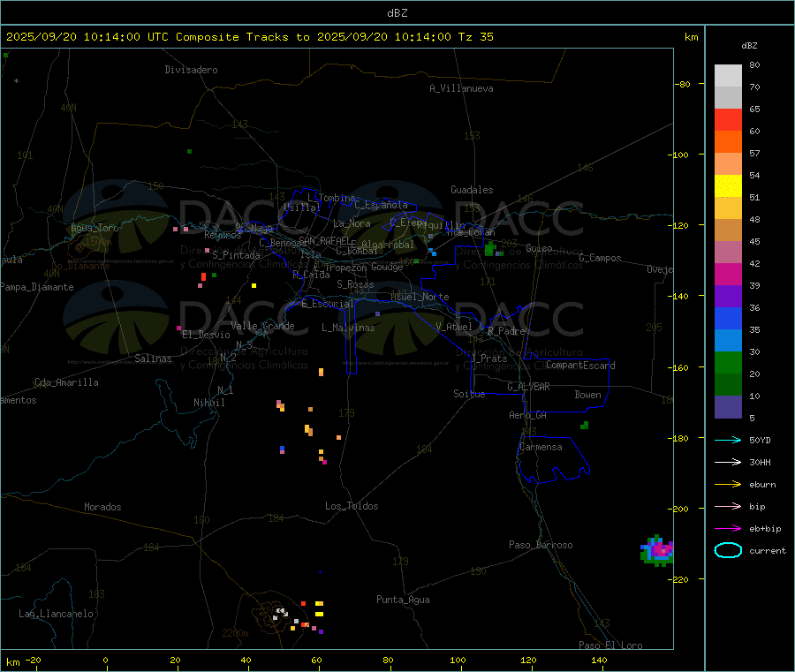Click the cyan 'current' ellipse legend icon

pyautogui.click(x=728, y=550)
